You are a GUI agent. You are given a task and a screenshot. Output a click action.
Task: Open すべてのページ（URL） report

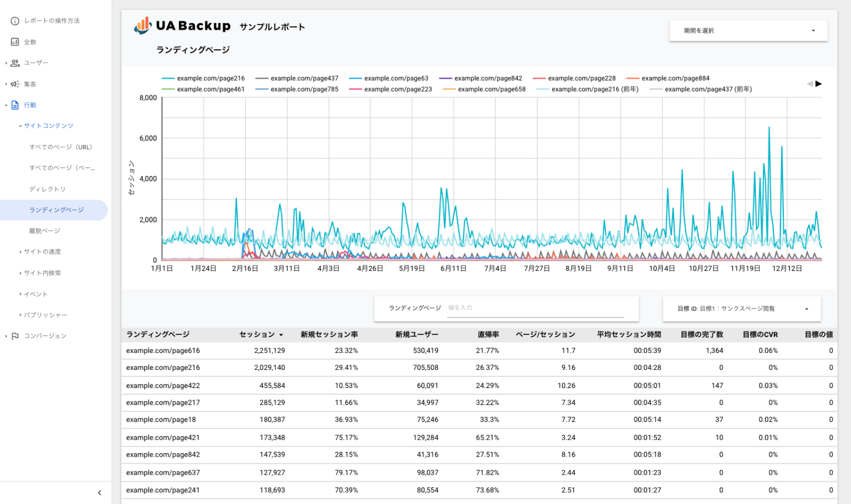(x=61, y=147)
